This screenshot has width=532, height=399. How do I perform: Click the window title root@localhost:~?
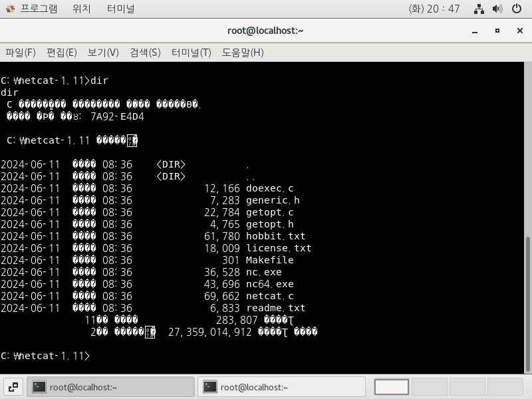265,31
